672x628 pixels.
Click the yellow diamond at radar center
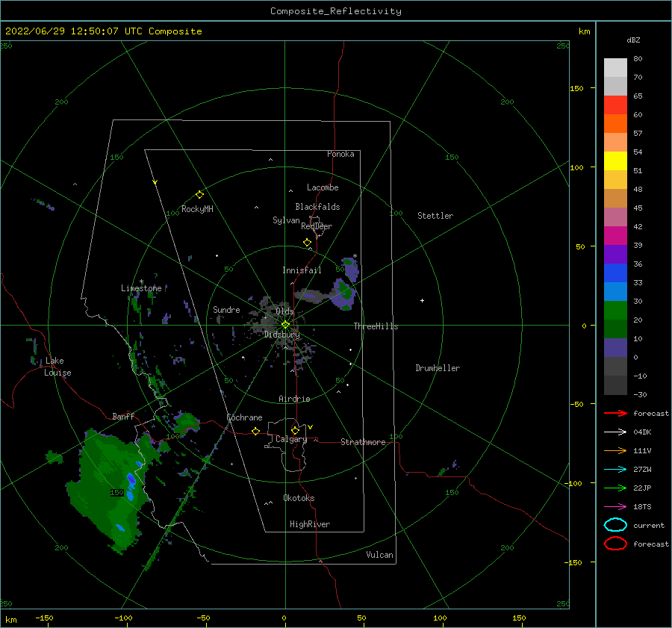pos(285,325)
